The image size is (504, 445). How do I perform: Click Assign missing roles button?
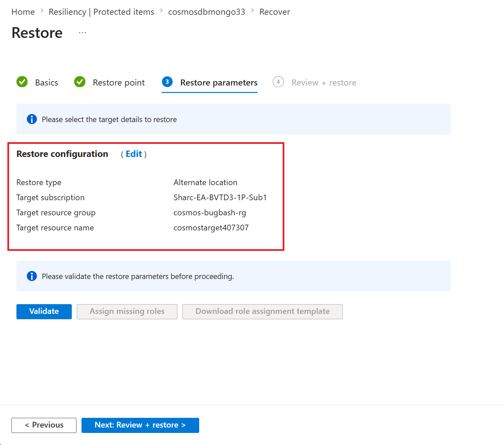(127, 312)
